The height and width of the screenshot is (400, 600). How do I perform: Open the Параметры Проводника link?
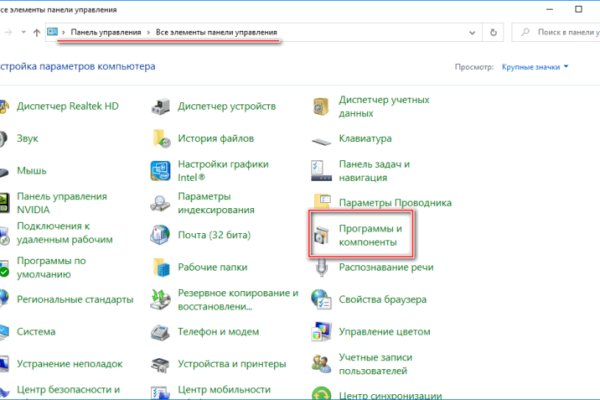(390, 203)
